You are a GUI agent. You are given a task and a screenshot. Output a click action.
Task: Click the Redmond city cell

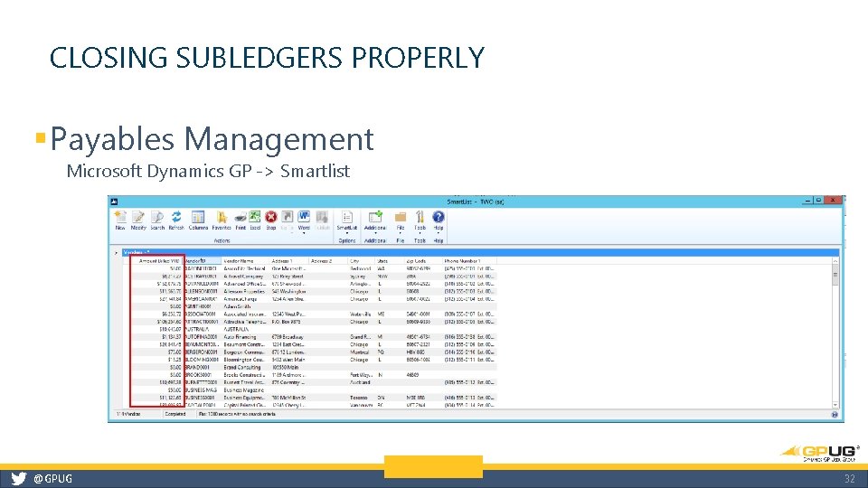click(x=361, y=268)
